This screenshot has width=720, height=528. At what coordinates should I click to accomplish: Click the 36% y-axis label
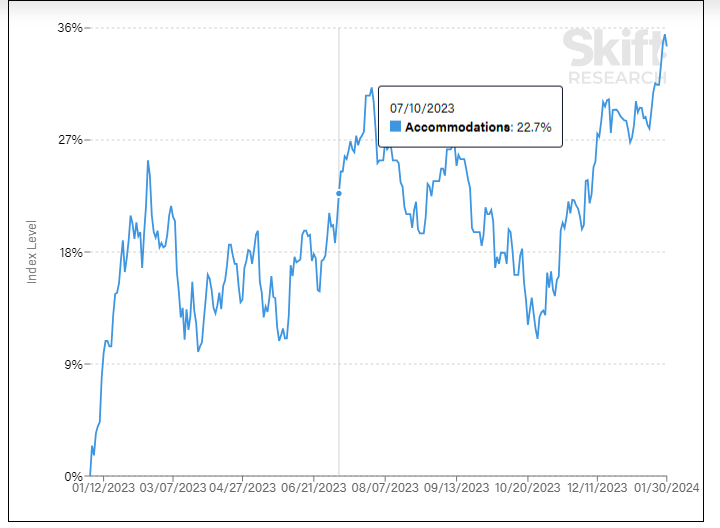[x=69, y=28]
